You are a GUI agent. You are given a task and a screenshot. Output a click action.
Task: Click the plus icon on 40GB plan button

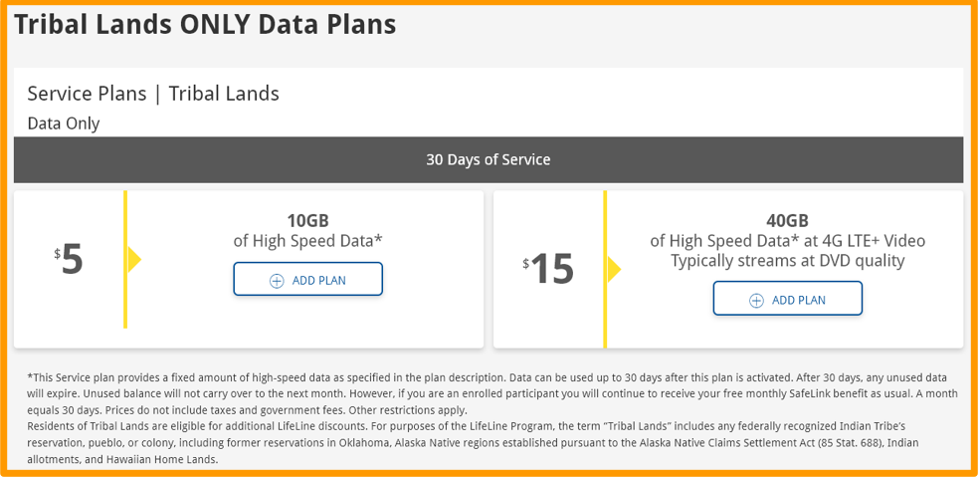[756, 300]
